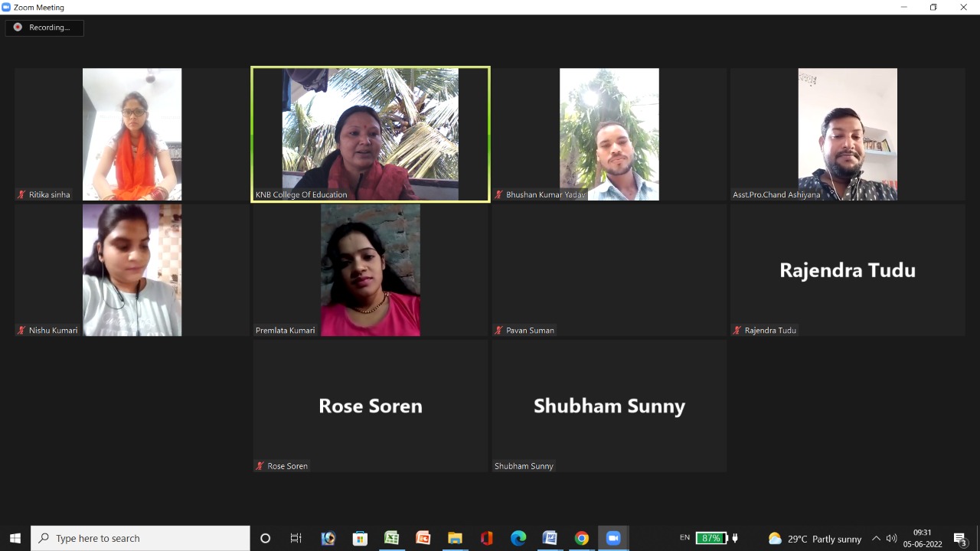Screen dimensions: 980x551
Task: Click the red recording dot icon
Action: (18, 28)
